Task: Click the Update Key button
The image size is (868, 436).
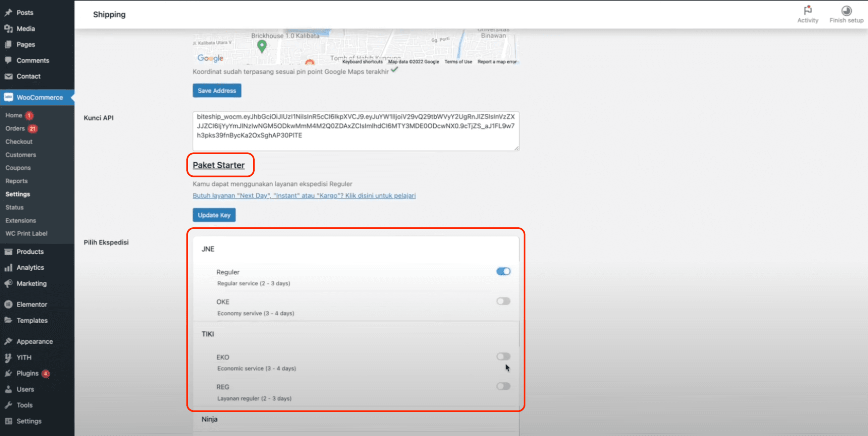Action: [214, 215]
